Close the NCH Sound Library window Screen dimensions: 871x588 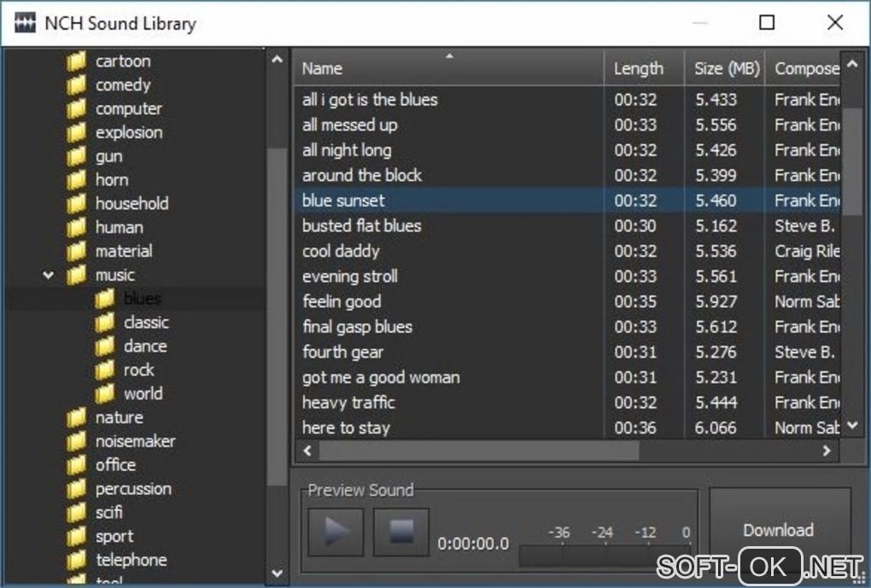[x=835, y=23]
